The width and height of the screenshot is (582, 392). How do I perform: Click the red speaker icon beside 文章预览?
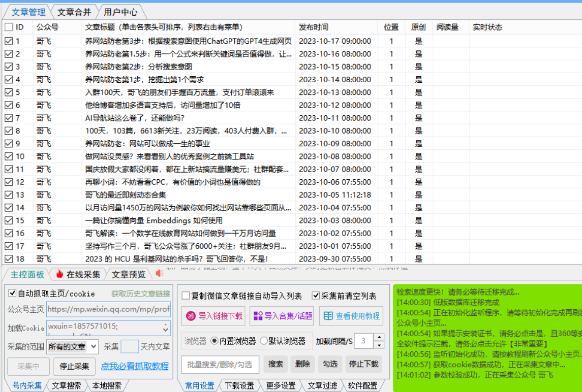click(x=160, y=274)
